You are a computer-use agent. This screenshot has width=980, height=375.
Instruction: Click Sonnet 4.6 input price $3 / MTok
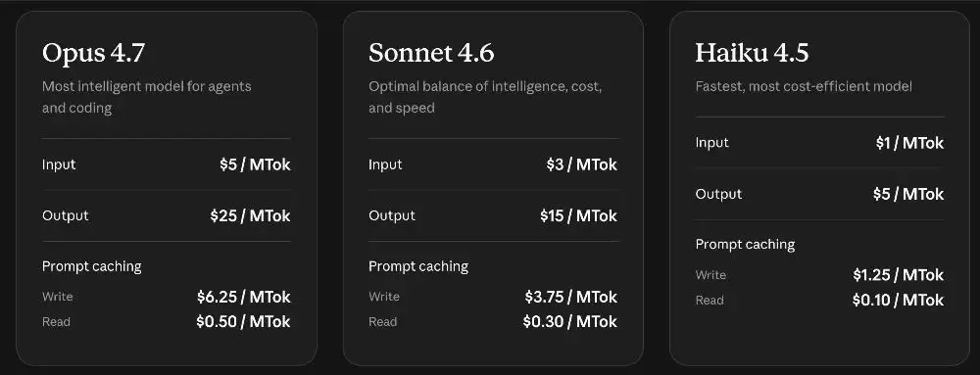point(582,164)
